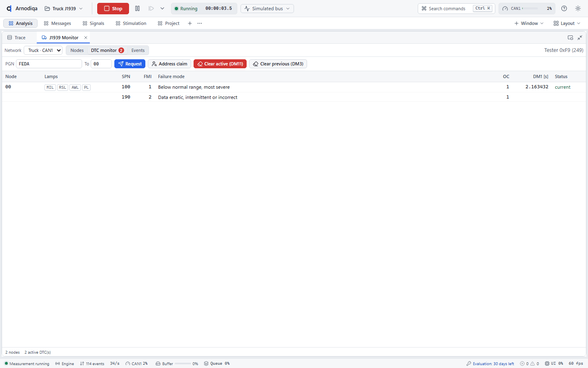Select the Nodes view segment
588x368 pixels.
tap(77, 50)
